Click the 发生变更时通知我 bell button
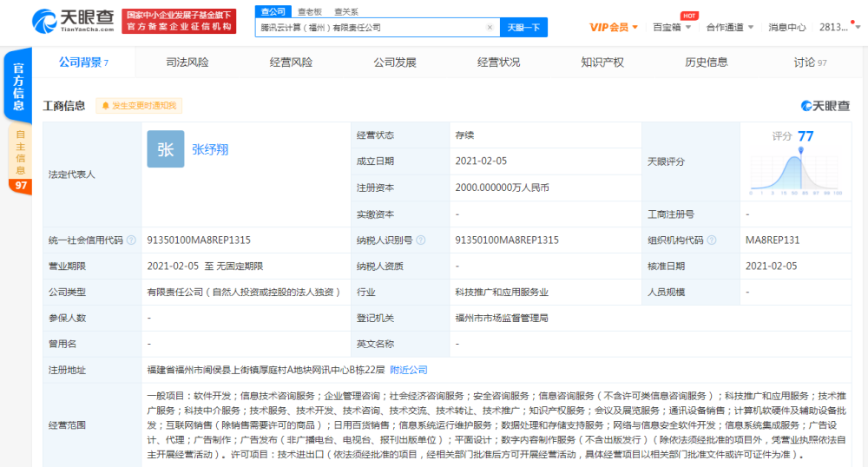Viewport: 868px width, 467px height. pyautogui.click(x=139, y=106)
